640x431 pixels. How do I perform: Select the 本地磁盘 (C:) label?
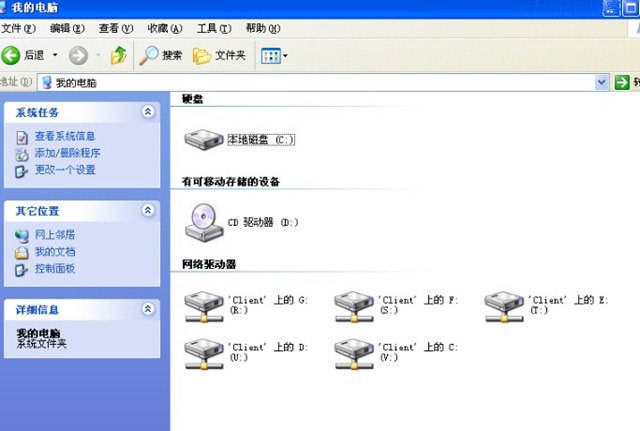coord(261,140)
